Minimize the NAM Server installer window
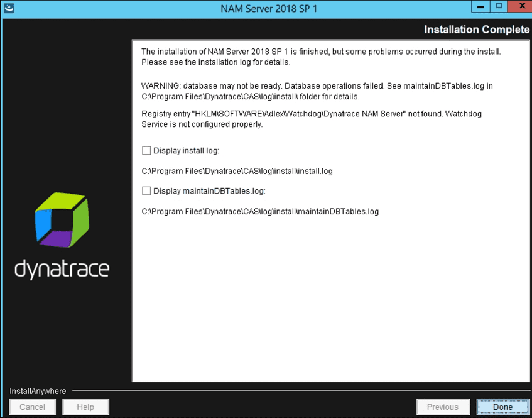Viewport: 532px width, 418px height. click(480, 6)
